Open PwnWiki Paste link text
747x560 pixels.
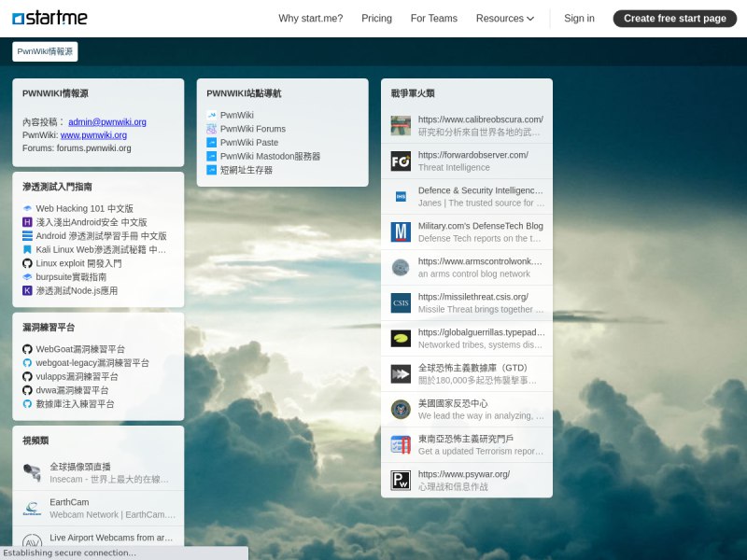249,143
